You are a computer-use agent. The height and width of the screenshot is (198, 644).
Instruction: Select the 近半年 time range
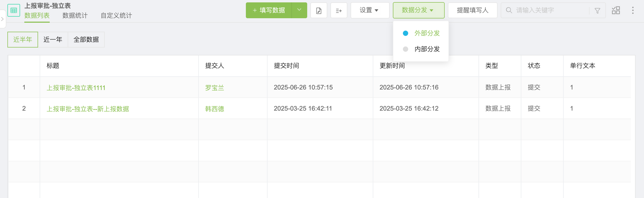[23, 40]
